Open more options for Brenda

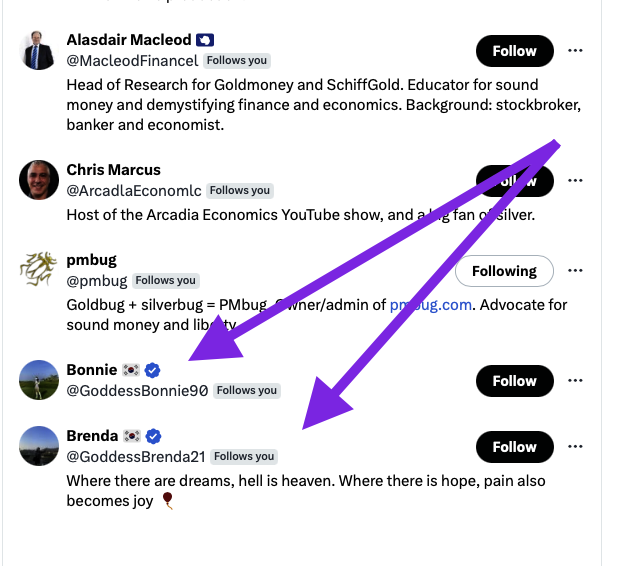[x=575, y=446]
